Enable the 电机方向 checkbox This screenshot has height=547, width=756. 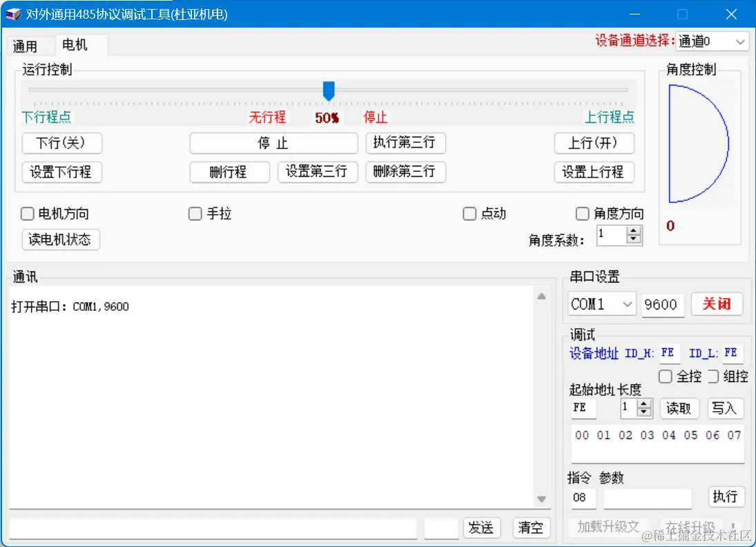tap(28, 213)
